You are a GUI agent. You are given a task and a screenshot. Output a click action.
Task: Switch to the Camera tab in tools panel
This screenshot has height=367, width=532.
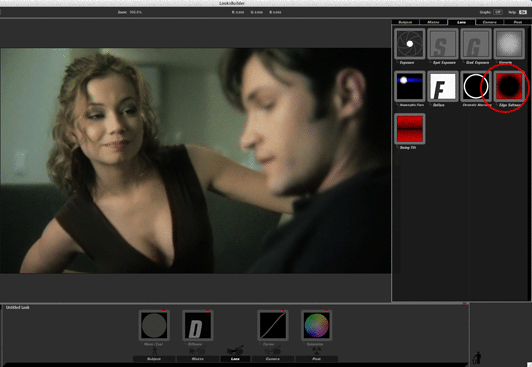coord(489,22)
